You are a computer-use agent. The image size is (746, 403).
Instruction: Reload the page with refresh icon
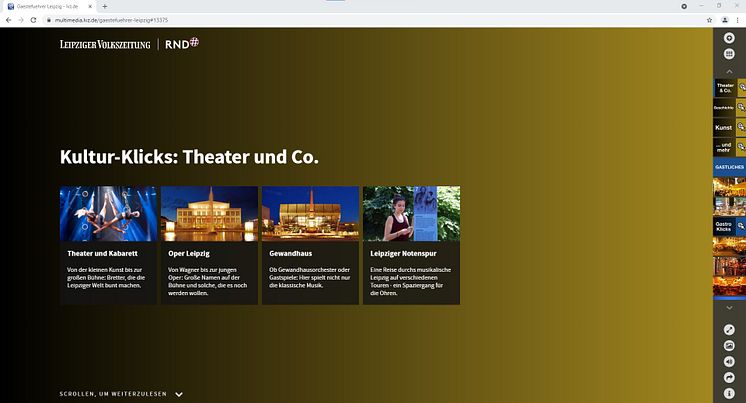tap(33, 20)
